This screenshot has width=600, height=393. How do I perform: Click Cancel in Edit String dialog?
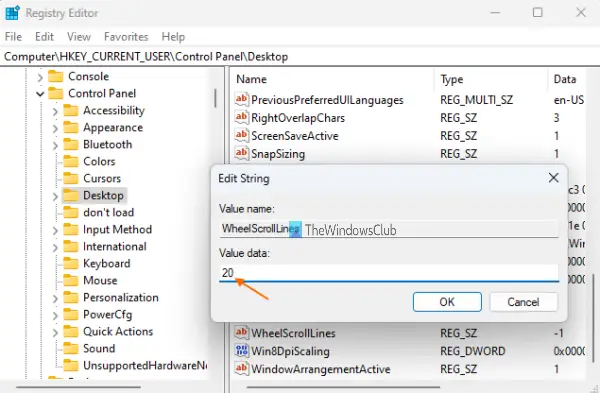coord(523,302)
